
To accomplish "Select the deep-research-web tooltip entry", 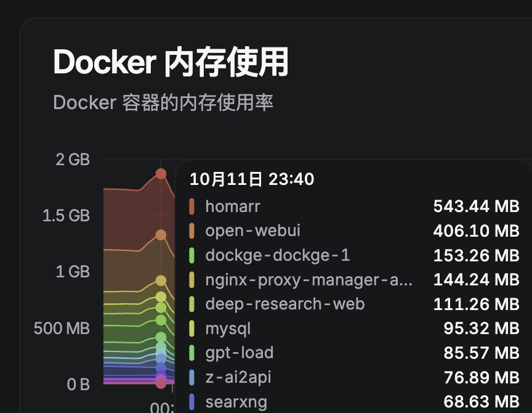I will point(354,304).
